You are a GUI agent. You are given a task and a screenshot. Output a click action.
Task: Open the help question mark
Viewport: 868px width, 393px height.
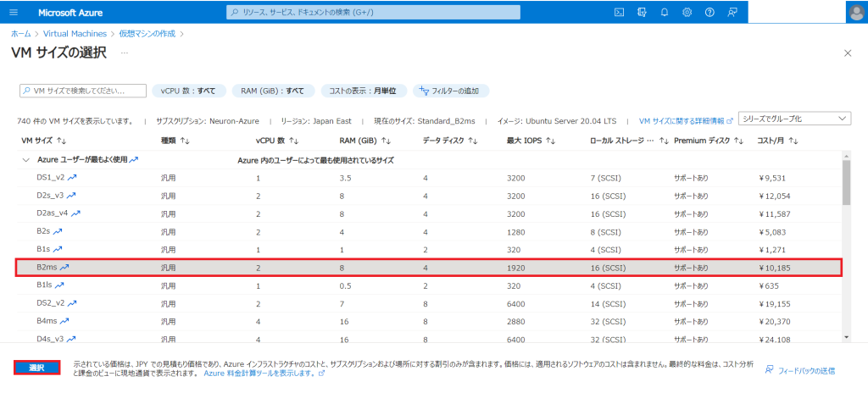709,12
